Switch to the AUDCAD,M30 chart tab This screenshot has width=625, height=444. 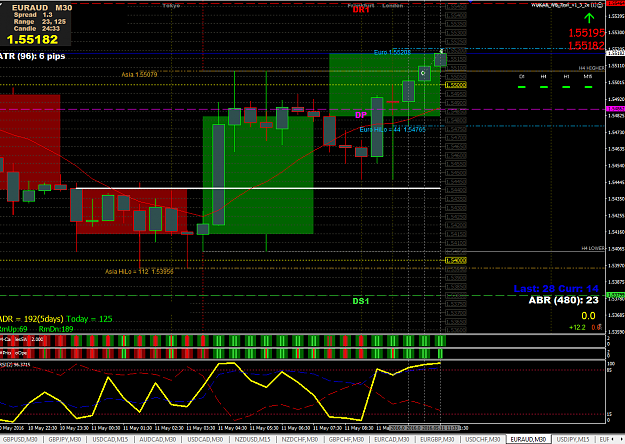(157, 439)
